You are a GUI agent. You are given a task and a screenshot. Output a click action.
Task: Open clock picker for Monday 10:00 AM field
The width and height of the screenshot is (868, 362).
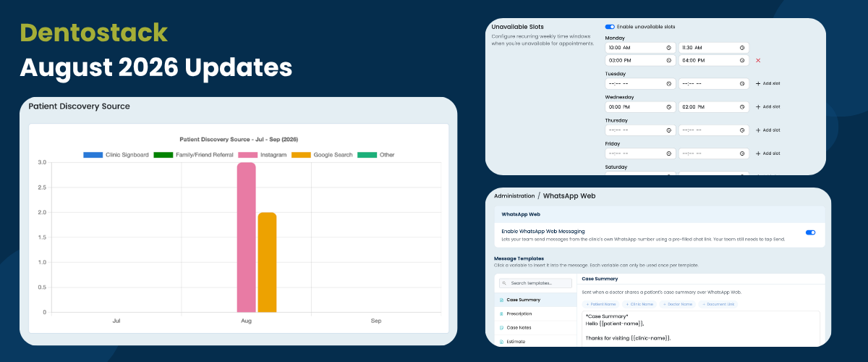click(x=669, y=48)
